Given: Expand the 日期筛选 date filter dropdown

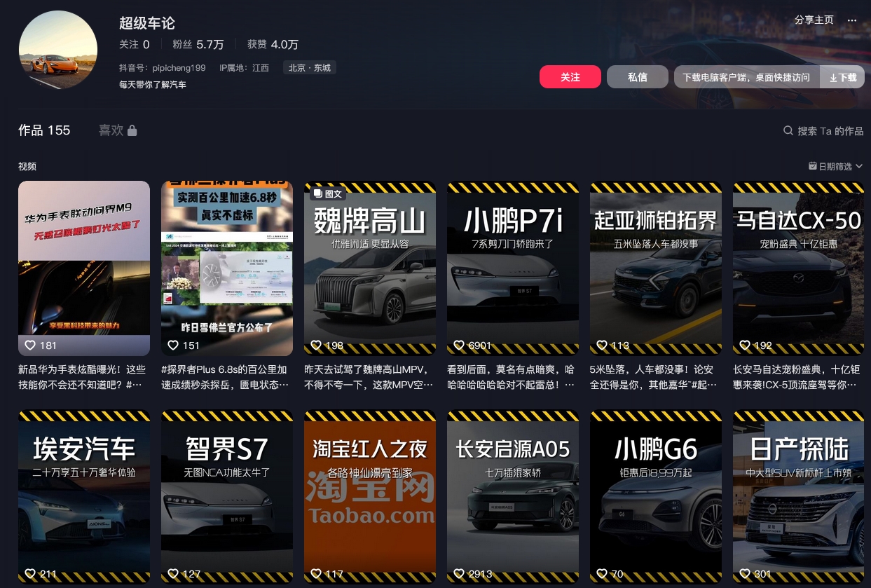Looking at the screenshot, I should click(x=836, y=166).
